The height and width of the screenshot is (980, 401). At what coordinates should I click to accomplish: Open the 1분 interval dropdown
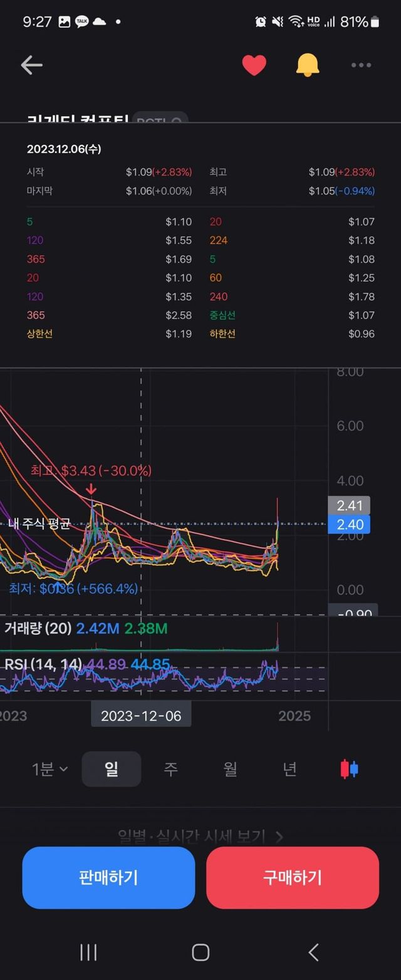[50, 769]
